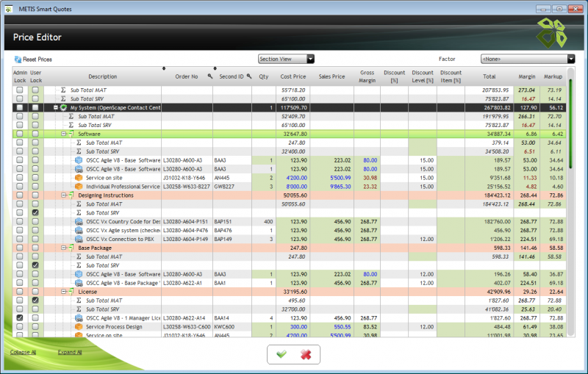
Task: Click orange box icon of Individual Professional Service
Action: [x=79, y=187]
